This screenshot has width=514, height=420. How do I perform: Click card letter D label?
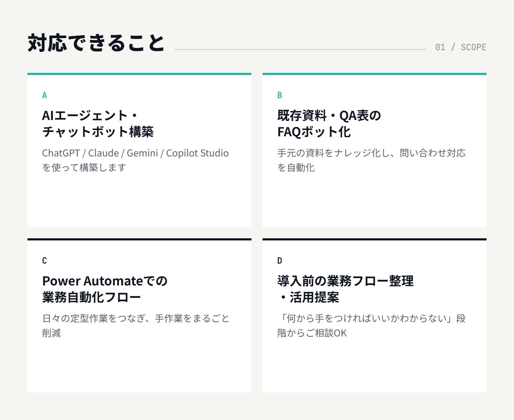click(280, 261)
